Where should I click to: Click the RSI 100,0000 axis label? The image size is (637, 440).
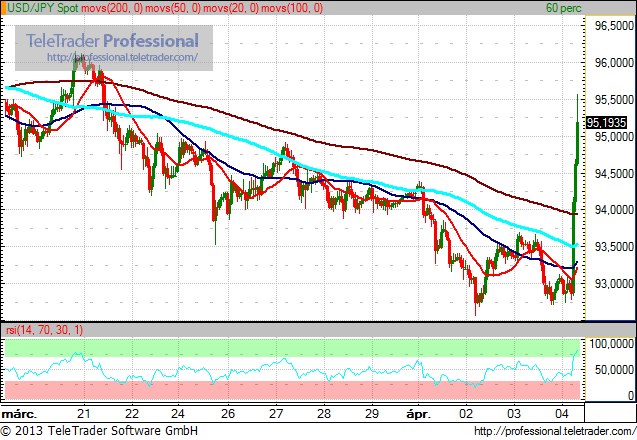pos(611,344)
